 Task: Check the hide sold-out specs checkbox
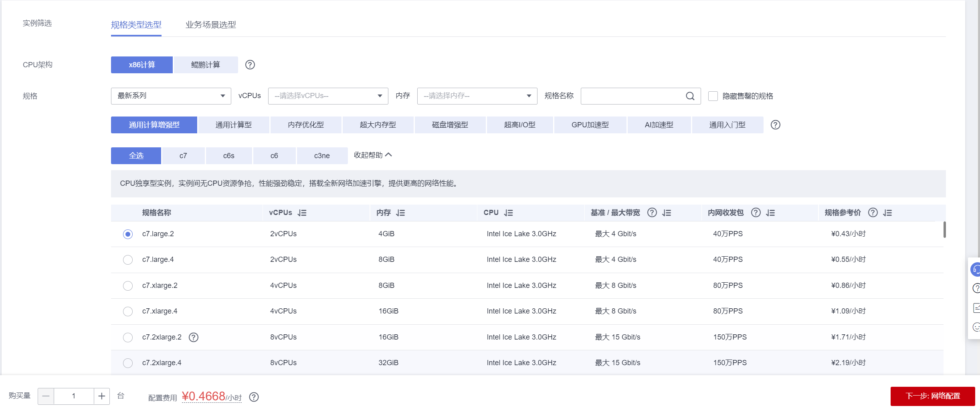(x=713, y=96)
